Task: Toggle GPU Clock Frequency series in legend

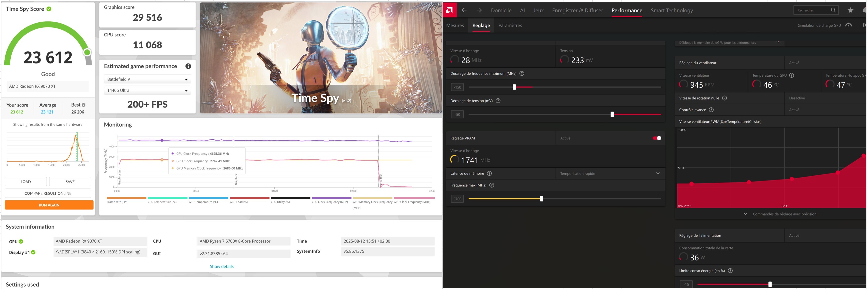Action: 414,200
